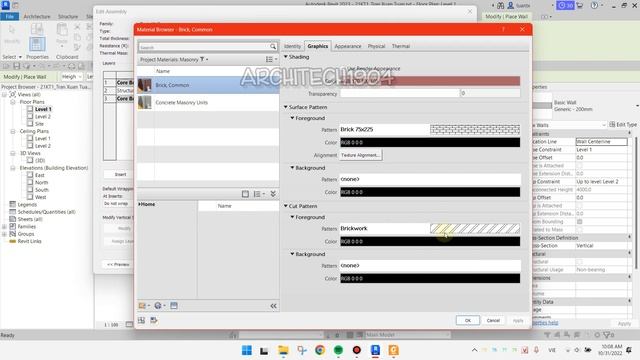Click the Autodesk cart icon in title bar
The height and width of the screenshot is (360, 640).
click(x=580, y=6)
